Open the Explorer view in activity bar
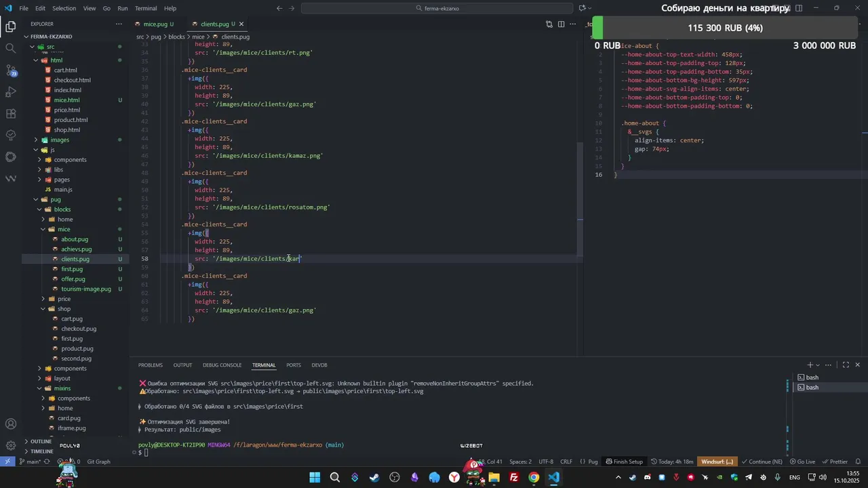The width and height of the screenshot is (868, 488). (11, 26)
